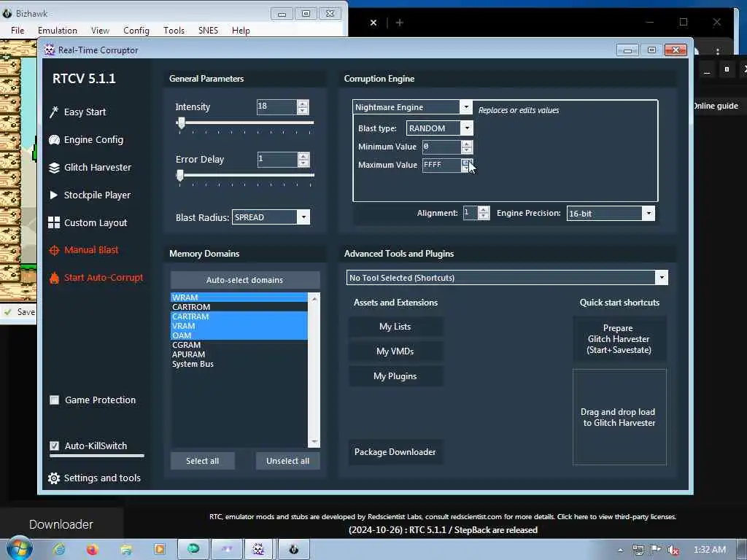Launch Internet Explorer from taskbar

59,550
